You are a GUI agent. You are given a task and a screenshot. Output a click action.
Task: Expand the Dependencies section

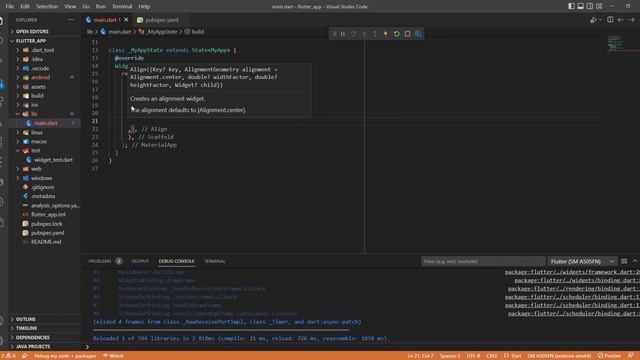44,338
